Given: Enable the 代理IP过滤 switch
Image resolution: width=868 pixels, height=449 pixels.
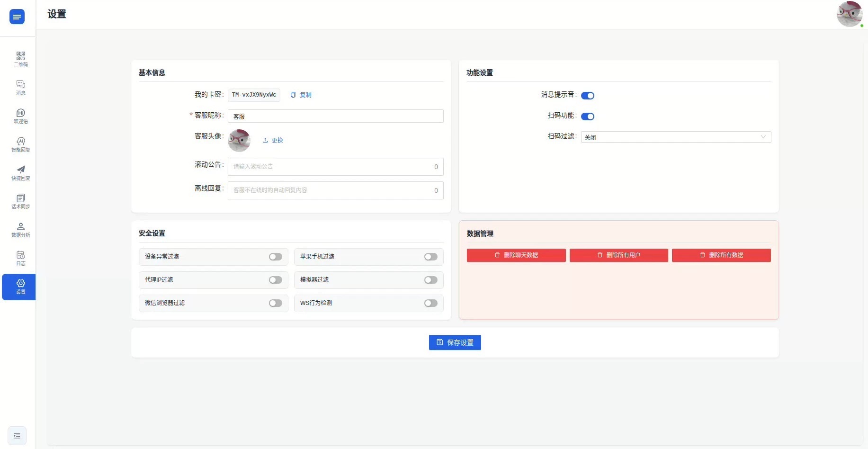Looking at the screenshot, I should 276,280.
